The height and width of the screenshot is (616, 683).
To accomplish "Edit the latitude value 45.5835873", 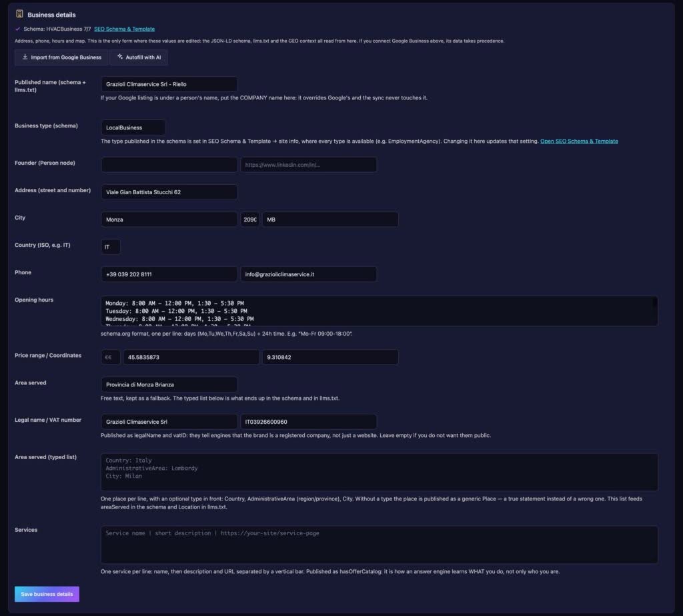I will (x=191, y=357).
